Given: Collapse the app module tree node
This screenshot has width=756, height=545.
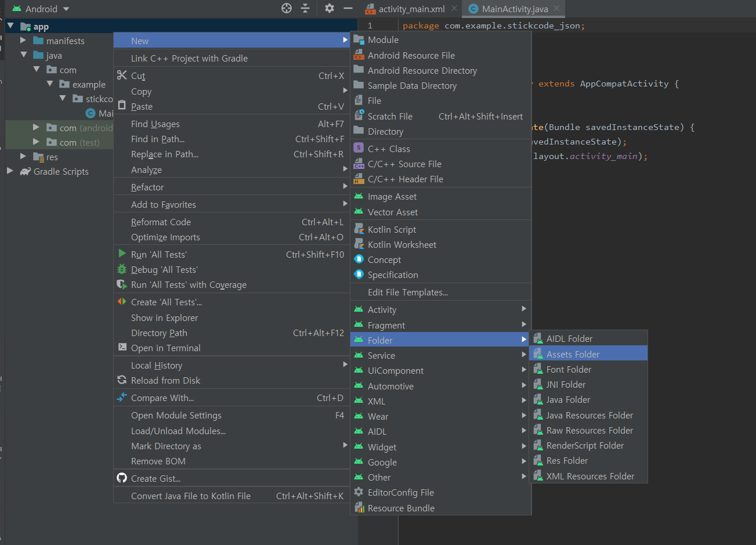Looking at the screenshot, I should click(10, 26).
